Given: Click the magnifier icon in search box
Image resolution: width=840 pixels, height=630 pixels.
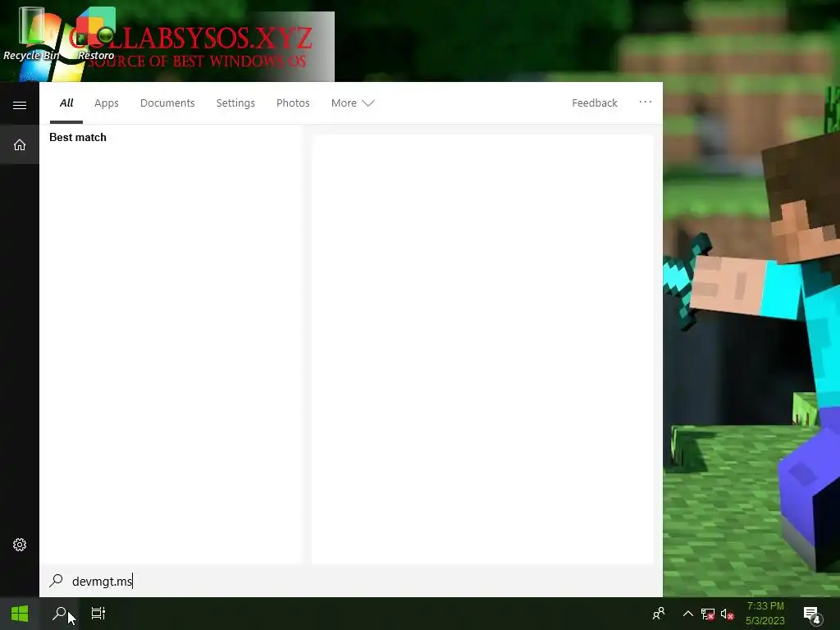Looking at the screenshot, I should 57,581.
